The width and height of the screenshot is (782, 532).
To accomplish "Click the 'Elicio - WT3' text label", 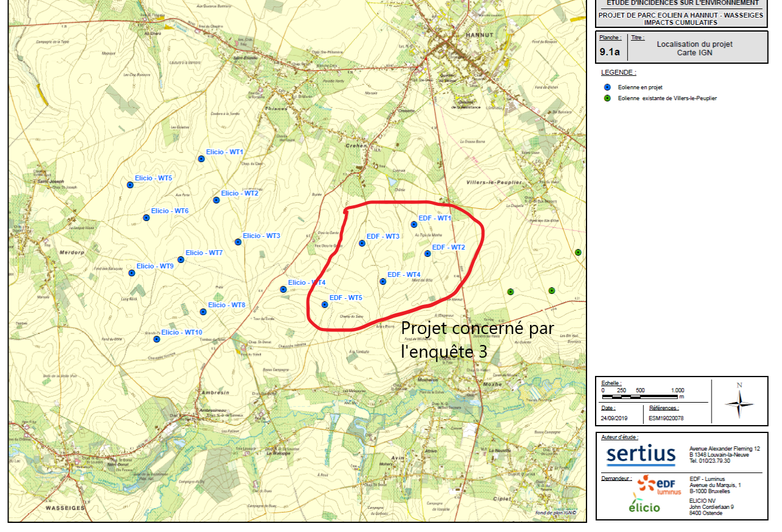I will [x=262, y=236].
